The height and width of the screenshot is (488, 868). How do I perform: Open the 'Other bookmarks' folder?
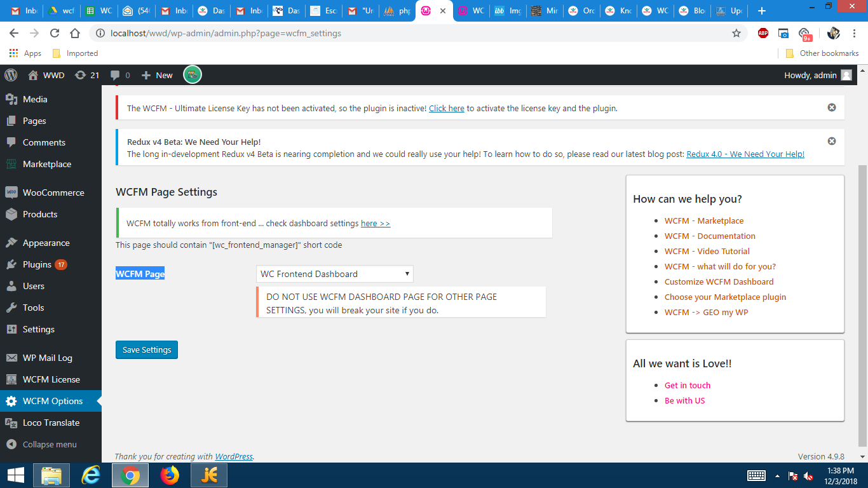[822, 53]
